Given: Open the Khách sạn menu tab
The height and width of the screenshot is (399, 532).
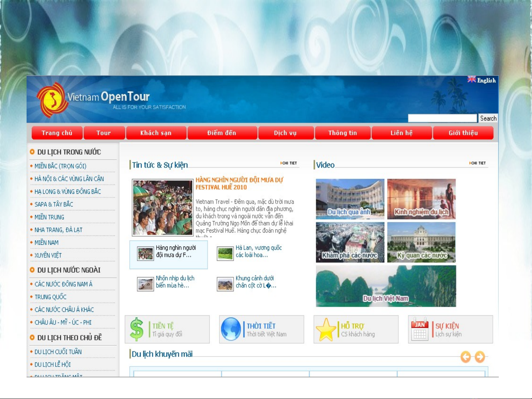Looking at the screenshot, I should click(x=156, y=133).
